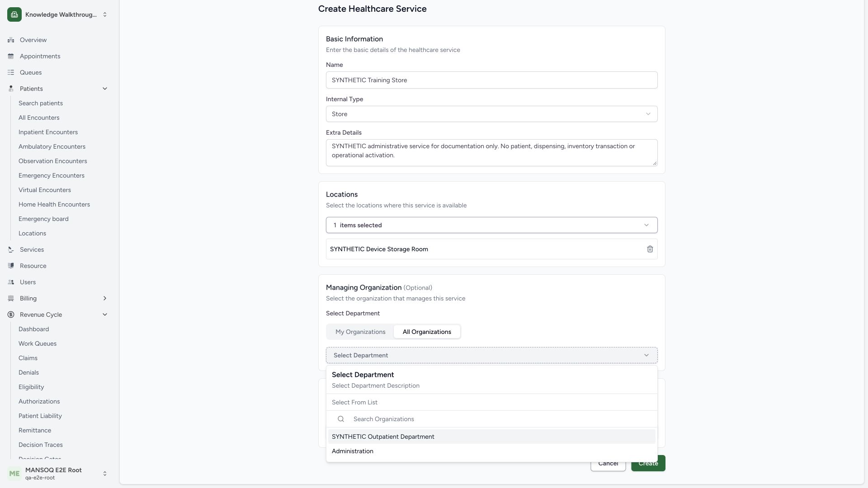Viewport: 868px width, 488px height.
Task: Remove SYNTHETIC Device Storage Room location
Action: 650,249
